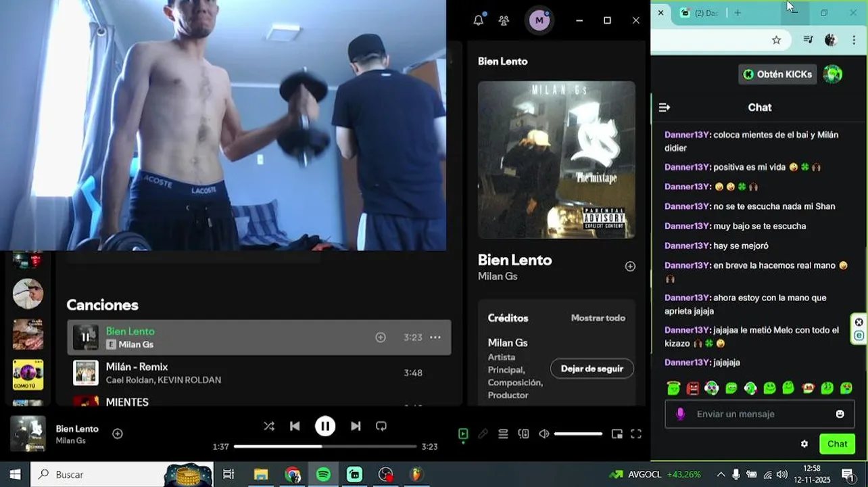Screen dimensions: 868x487
Task: Open the Windows notification center
Action: pyautogui.click(x=848, y=474)
